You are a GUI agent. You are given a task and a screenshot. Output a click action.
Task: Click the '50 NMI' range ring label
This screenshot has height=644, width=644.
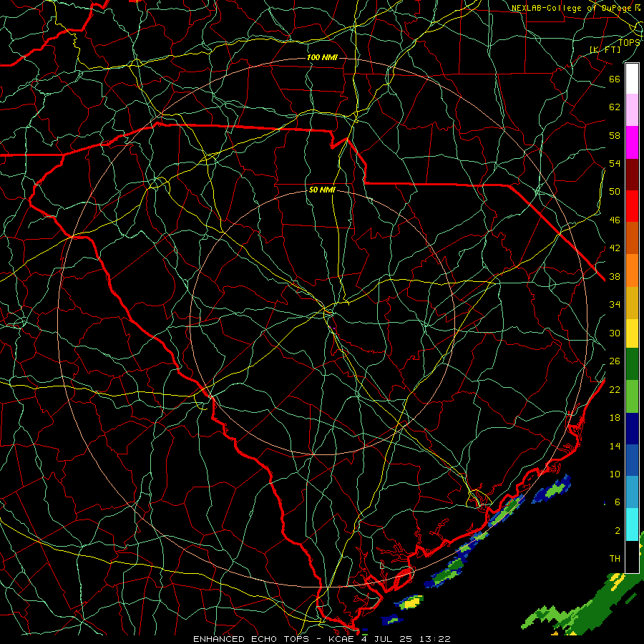coord(322,190)
